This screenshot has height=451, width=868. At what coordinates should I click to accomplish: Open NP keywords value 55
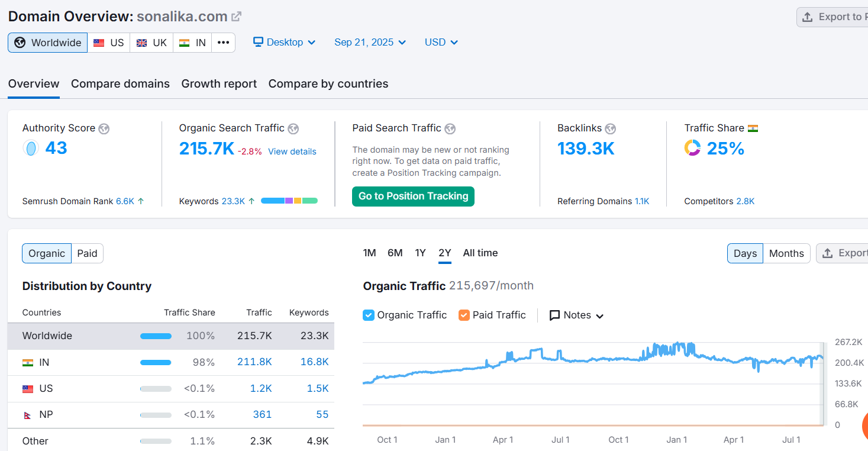click(322, 414)
